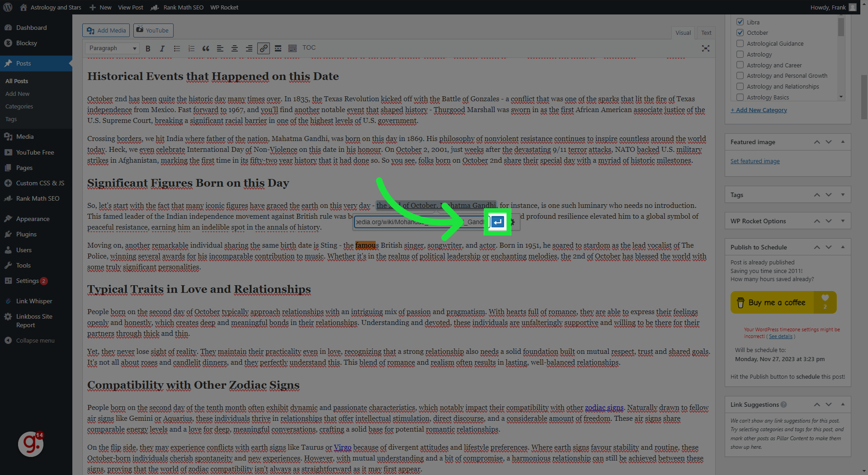Click Buy me a coffee button

[x=783, y=302]
